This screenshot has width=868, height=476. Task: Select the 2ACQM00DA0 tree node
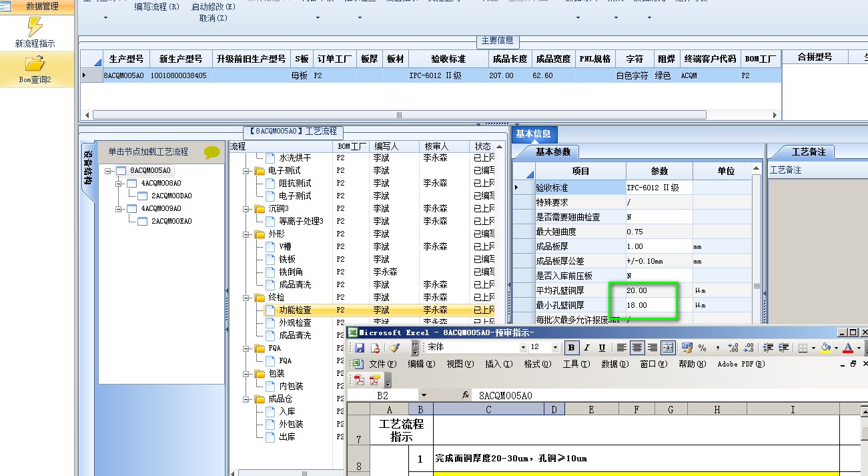tap(171, 196)
